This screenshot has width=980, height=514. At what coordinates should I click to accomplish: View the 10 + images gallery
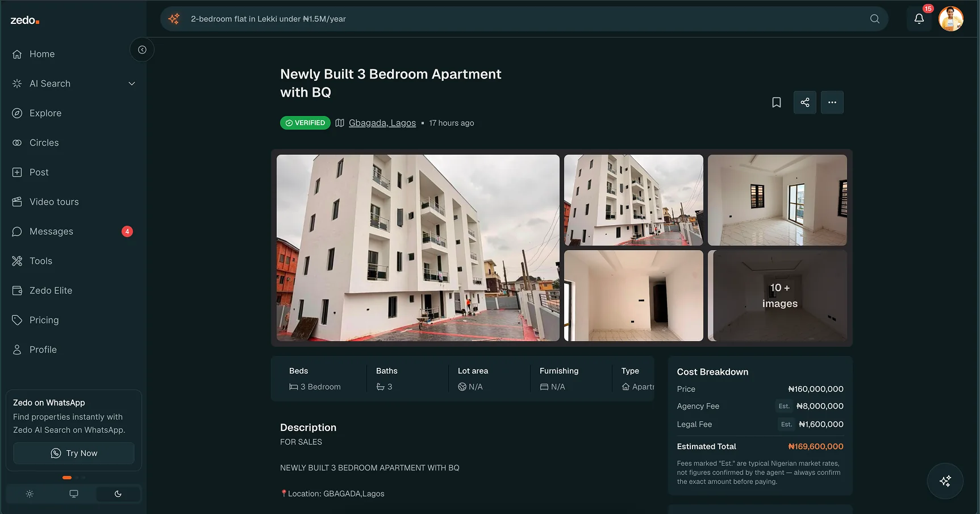point(777,296)
